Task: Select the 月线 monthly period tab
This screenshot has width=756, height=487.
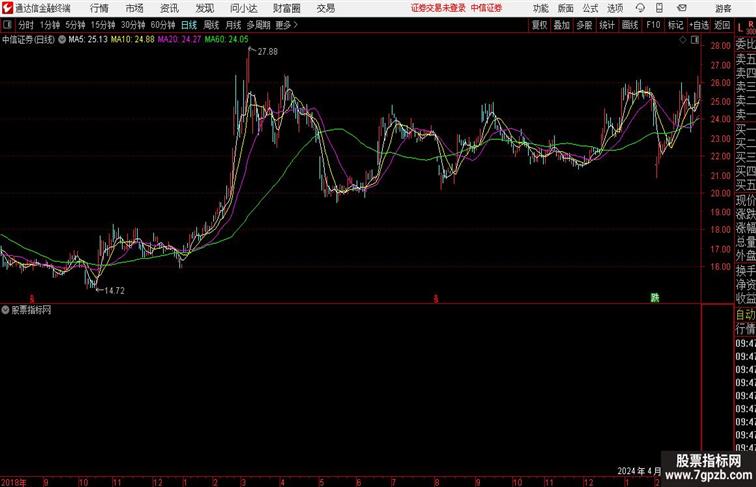Action: click(233, 25)
